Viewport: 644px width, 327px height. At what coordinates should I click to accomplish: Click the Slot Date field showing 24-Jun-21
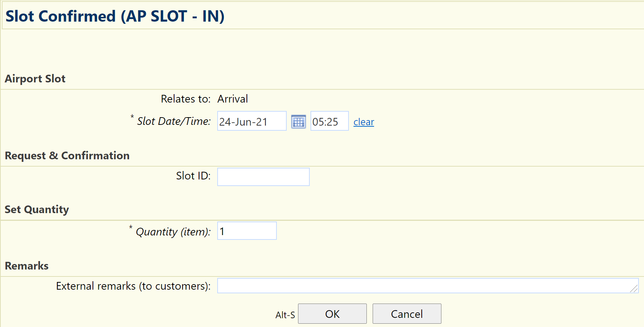click(252, 121)
